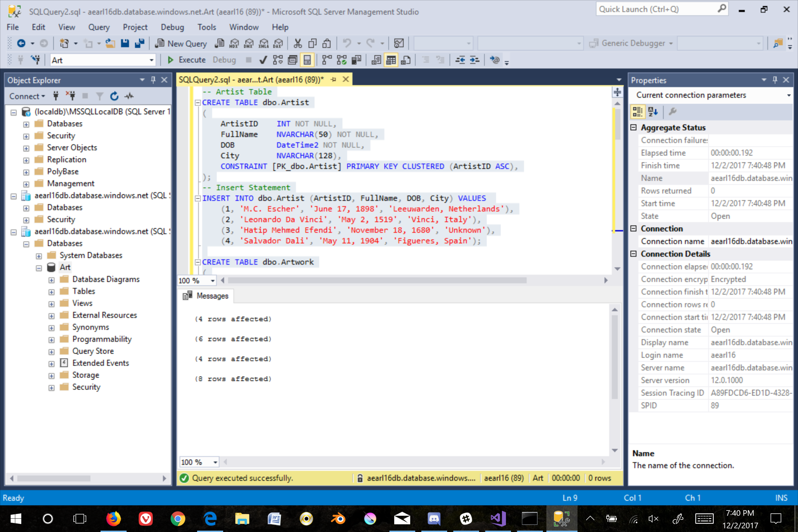The width and height of the screenshot is (798, 532).
Task: Toggle the Results pane visibility button
Action: [x=307, y=60]
